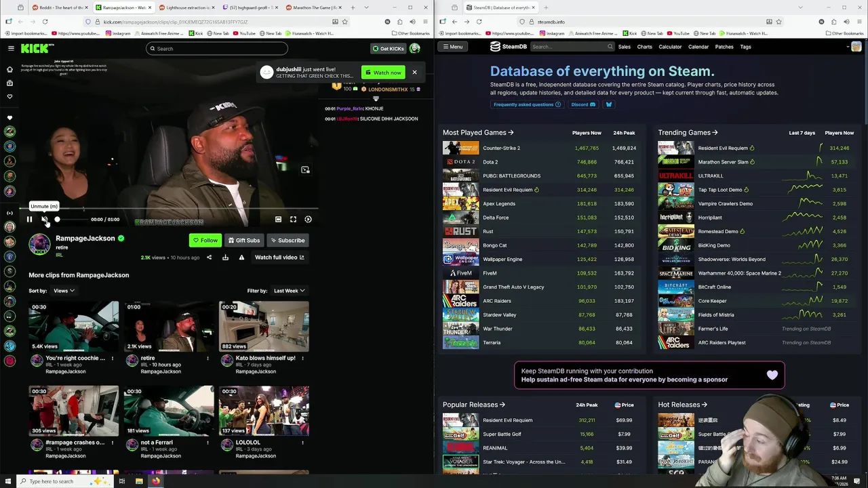This screenshot has height=488, width=868.
Task: Report the clip via warning icon
Action: point(241,258)
